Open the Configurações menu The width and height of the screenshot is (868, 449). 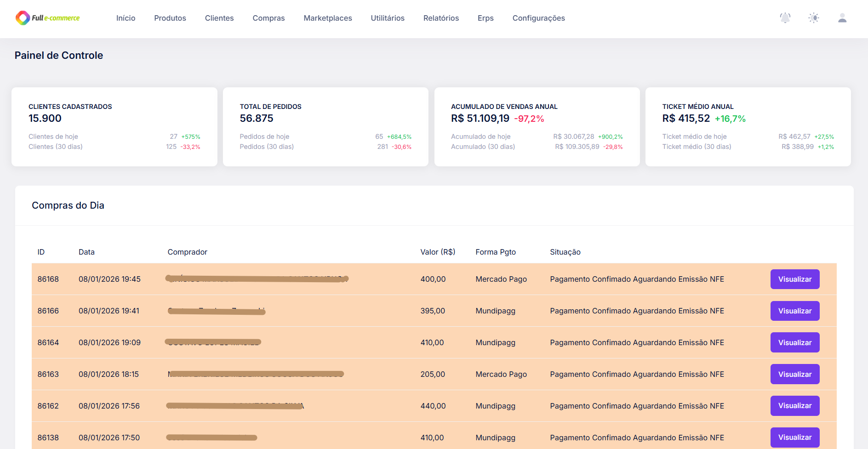(x=538, y=18)
